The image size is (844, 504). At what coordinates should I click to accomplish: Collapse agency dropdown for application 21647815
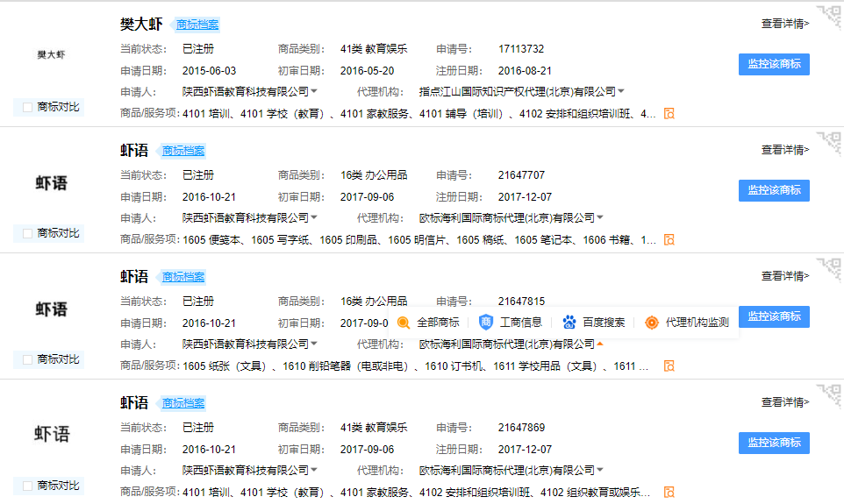(x=600, y=344)
